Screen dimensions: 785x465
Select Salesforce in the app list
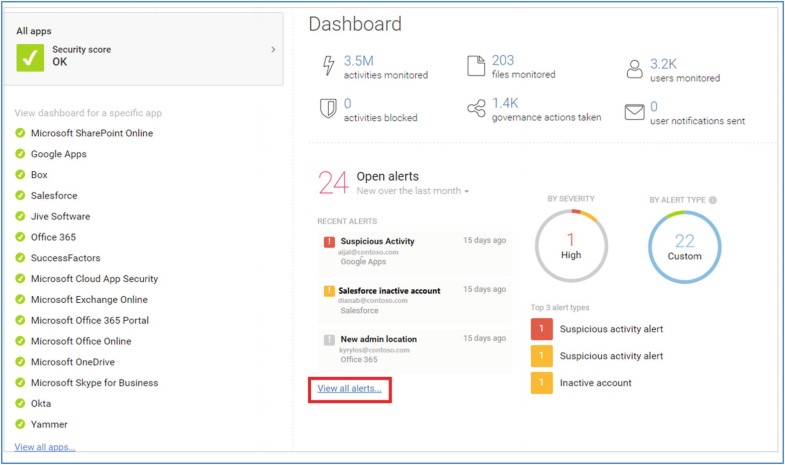pos(54,196)
